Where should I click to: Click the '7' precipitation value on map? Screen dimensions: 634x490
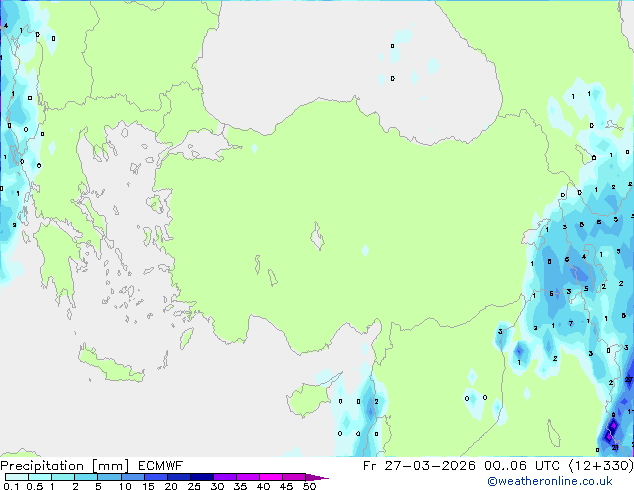[x=571, y=323]
